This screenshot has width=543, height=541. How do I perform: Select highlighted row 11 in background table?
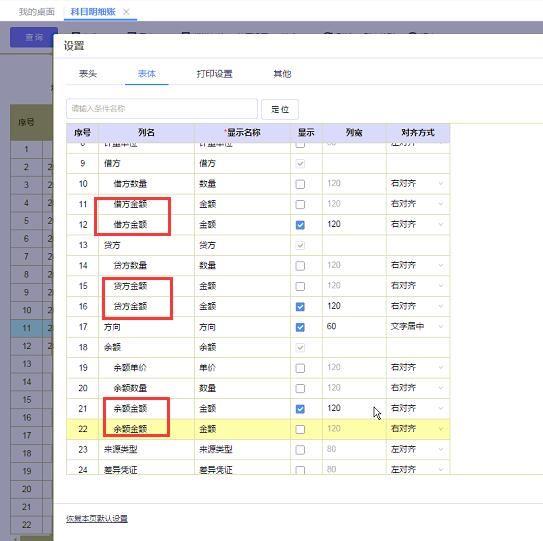coord(27,328)
